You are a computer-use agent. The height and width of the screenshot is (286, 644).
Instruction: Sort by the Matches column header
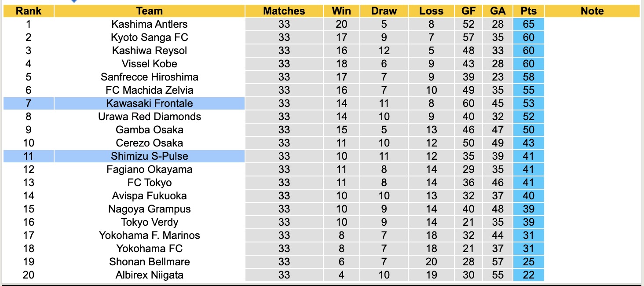284,11
